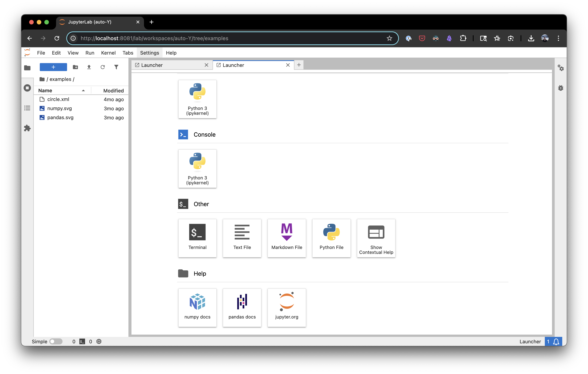This screenshot has width=588, height=374.
Task: Click the notifications bell in status bar
Action: [556, 341]
